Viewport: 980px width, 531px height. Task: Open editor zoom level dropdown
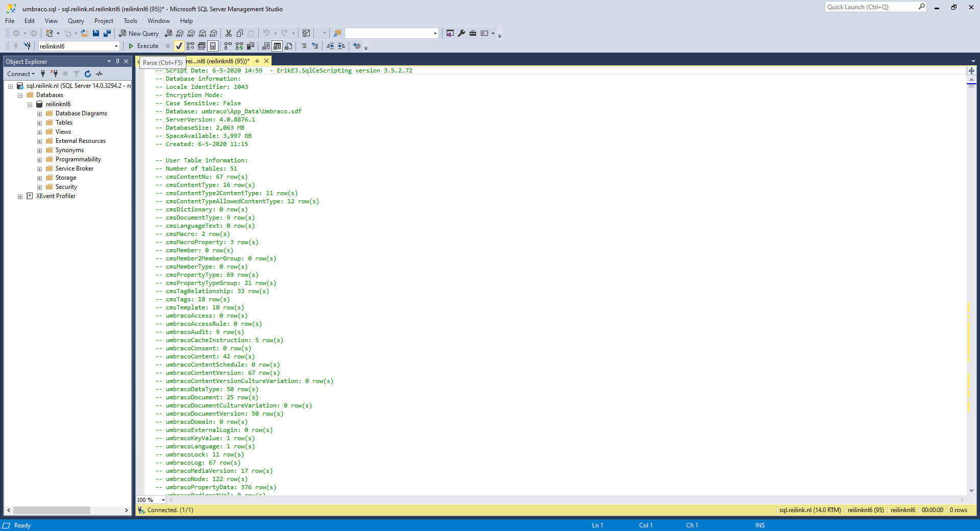pyautogui.click(x=163, y=500)
